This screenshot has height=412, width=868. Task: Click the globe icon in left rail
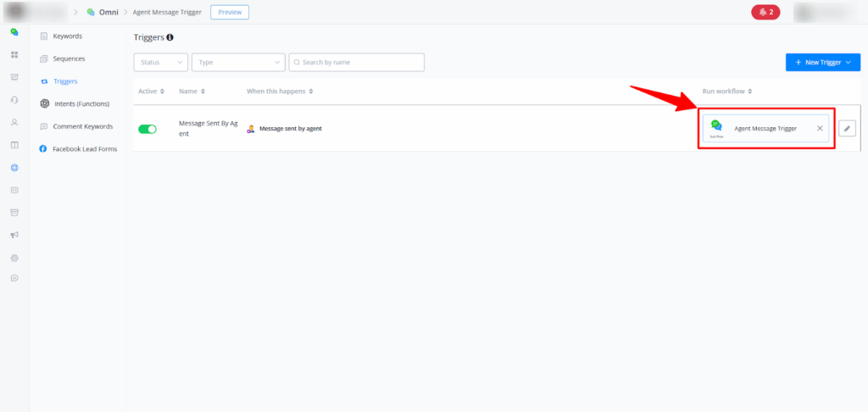click(14, 167)
